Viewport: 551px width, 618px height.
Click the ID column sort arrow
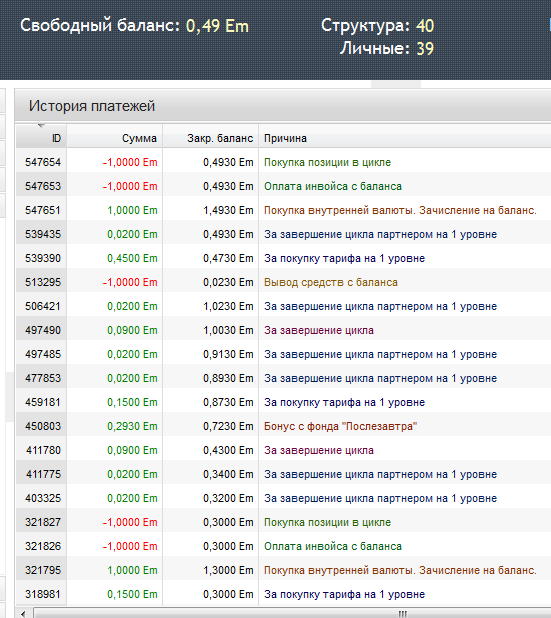41,126
